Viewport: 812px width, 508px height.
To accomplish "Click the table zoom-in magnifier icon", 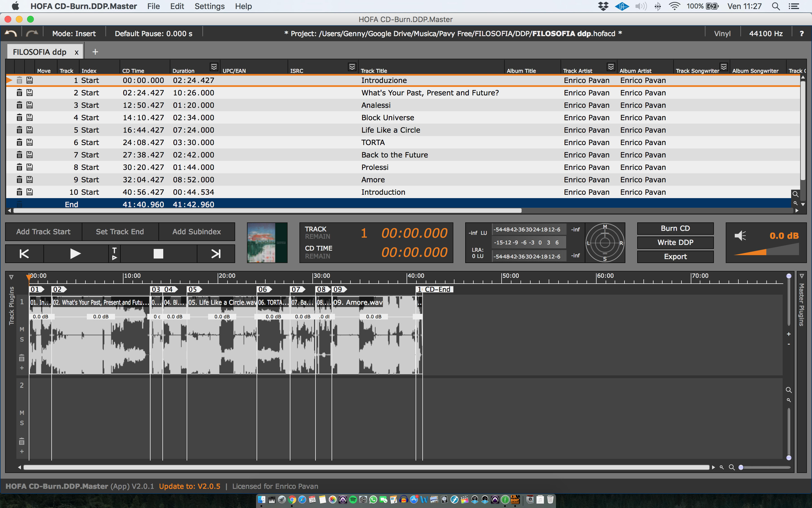I will [795, 194].
